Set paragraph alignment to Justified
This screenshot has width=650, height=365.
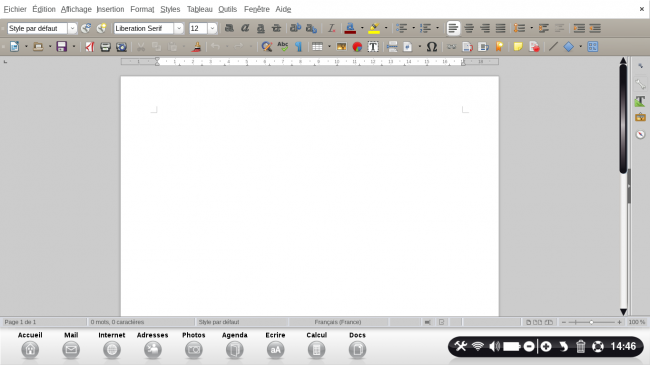501,28
